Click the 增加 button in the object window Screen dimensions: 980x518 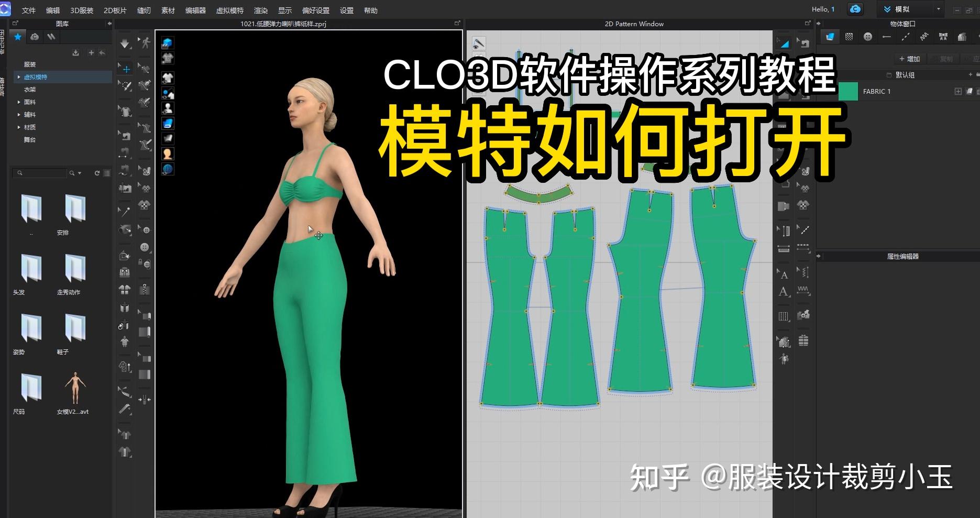909,59
